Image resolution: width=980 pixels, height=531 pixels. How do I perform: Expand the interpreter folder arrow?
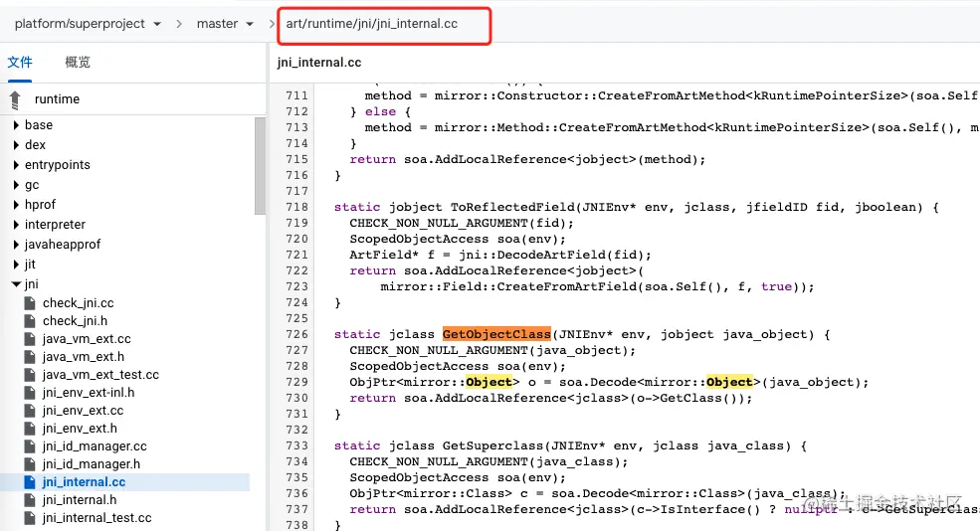16,225
